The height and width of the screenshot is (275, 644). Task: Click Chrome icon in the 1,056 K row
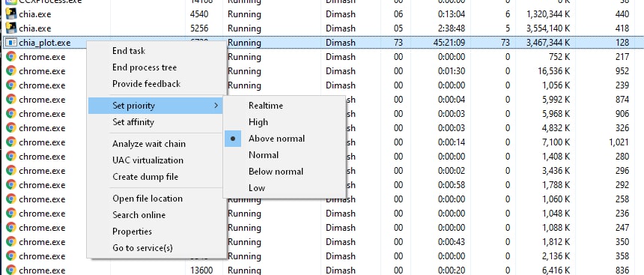(11, 85)
